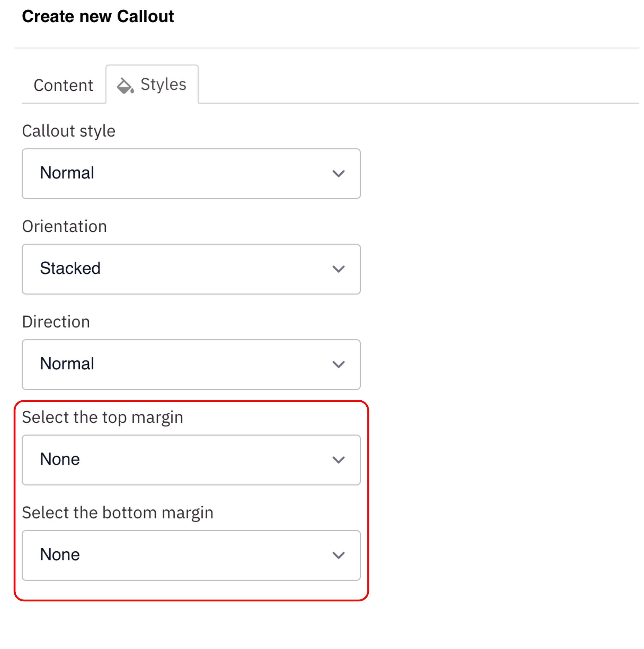Screen dimensions: 644x649
Task: Click the paint bucket icon on Styles tab
Action: pyautogui.click(x=125, y=86)
